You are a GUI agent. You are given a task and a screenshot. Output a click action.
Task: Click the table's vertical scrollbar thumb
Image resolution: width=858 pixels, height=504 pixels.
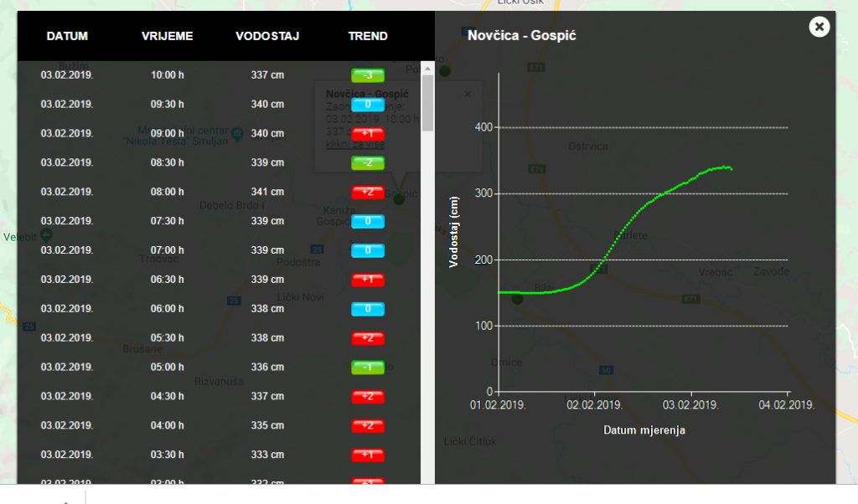[427, 102]
